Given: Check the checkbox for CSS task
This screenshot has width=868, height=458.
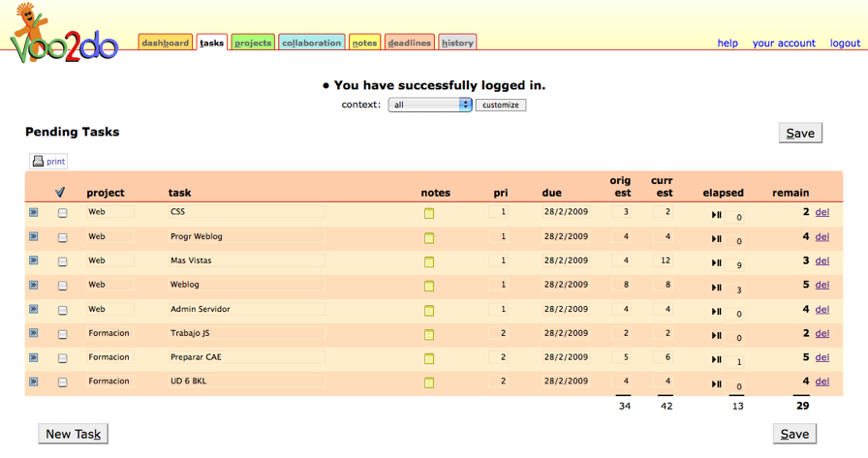Looking at the screenshot, I should point(63,213).
